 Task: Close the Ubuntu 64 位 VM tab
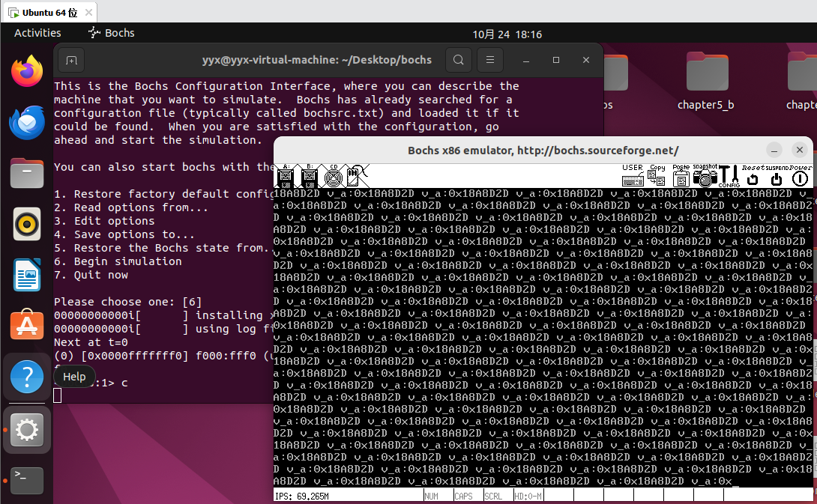pyautogui.click(x=88, y=13)
